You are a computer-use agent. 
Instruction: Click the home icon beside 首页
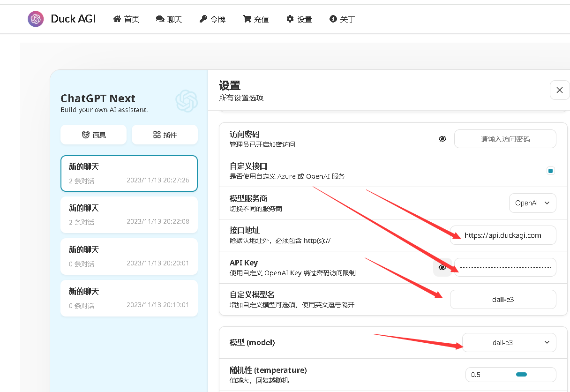click(x=117, y=19)
